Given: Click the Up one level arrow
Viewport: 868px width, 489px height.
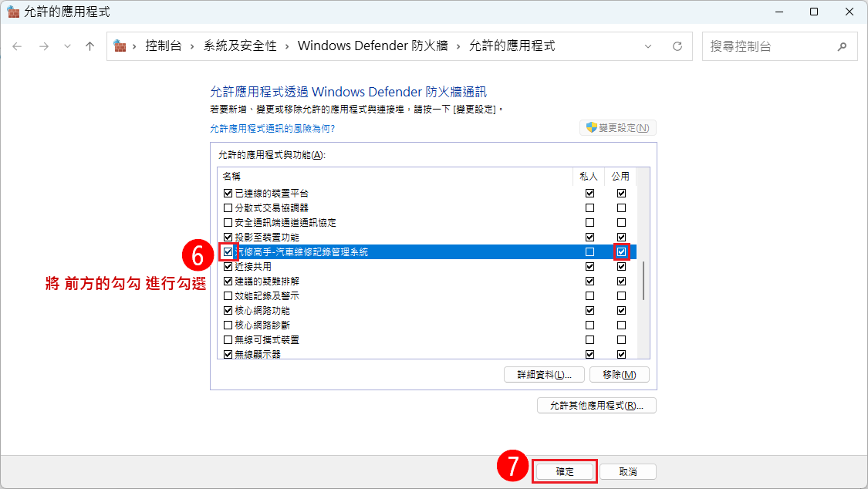Looking at the screenshot, I should click(x=90, y=46).
